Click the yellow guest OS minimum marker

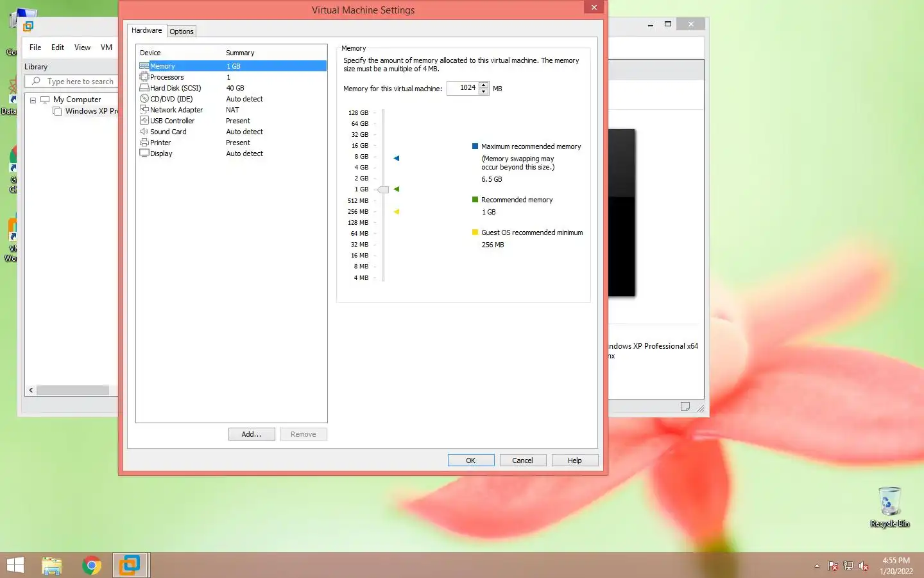click(x=397, y=212)
